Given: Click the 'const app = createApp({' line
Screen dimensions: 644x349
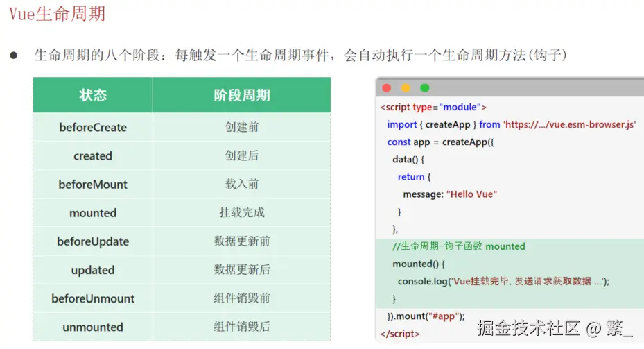Looking at the screenshot, I should (x=440, y=142).
